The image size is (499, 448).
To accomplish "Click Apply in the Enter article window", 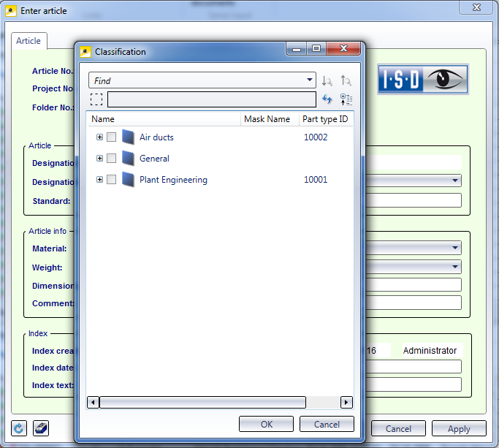I will [x=459, y=428].
